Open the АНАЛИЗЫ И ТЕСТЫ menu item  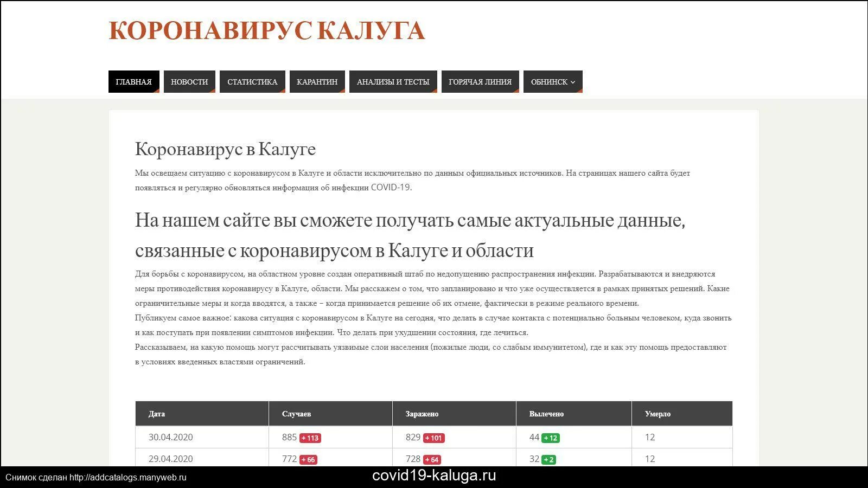pos(393,82)
